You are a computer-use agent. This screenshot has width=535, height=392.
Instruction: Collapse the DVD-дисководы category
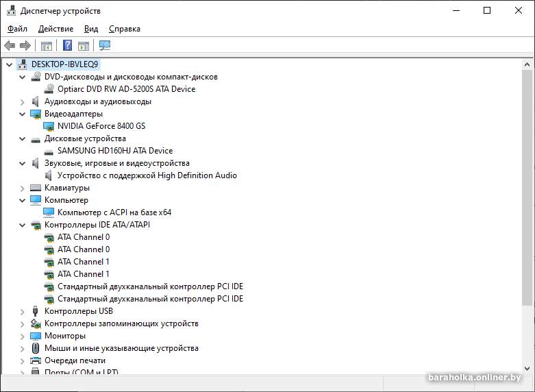[22, 77]
